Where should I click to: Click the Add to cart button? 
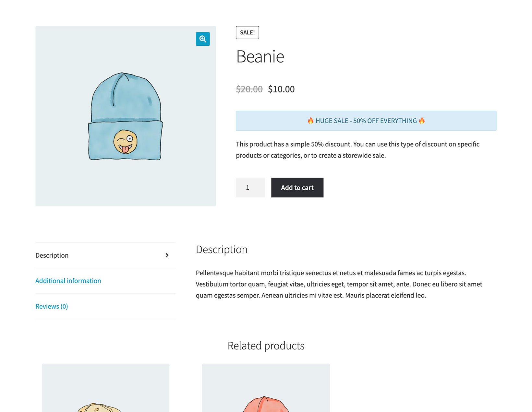pos(297,187)
